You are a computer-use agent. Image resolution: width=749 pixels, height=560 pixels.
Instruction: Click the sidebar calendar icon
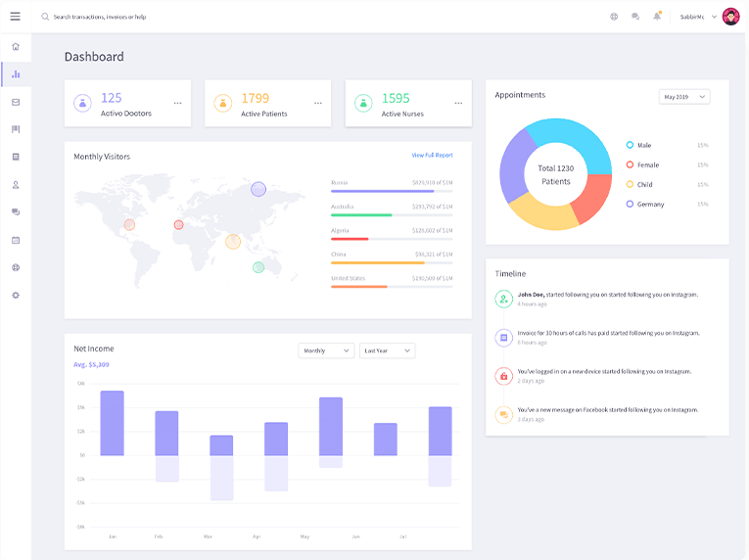[16, 240]
